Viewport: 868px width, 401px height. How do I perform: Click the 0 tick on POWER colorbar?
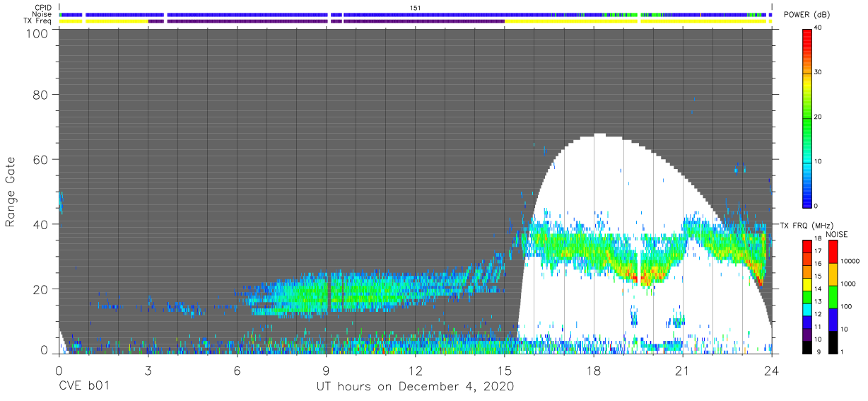point(816,206)
